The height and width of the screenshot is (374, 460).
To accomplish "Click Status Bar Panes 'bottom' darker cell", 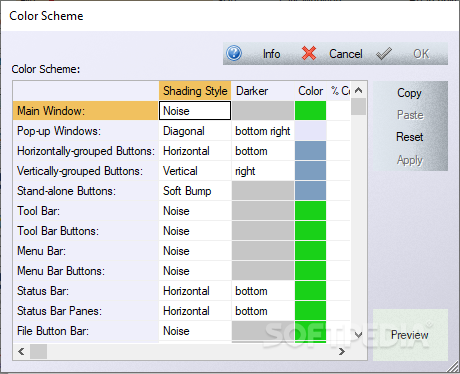I will (x=263, y=311).
